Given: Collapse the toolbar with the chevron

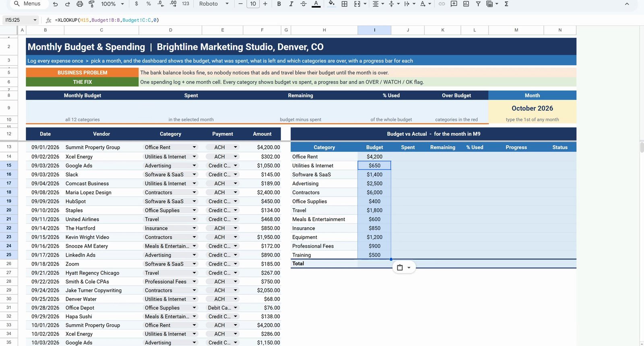Looking at the screenshot, I should click(627, 4).
